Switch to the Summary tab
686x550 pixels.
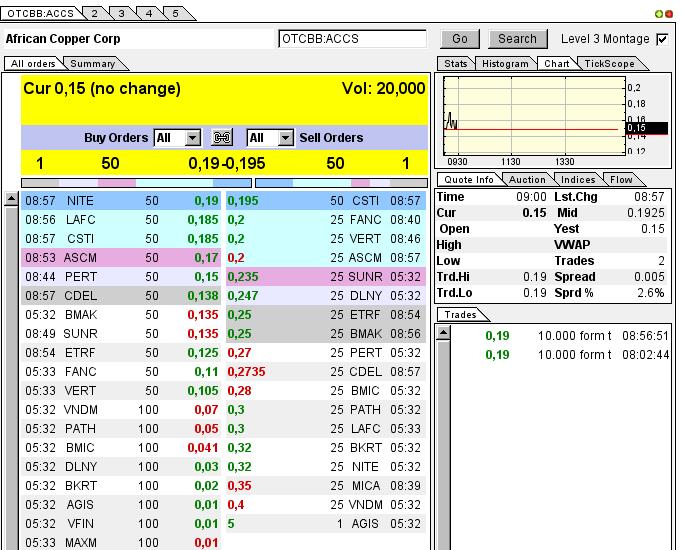pyautogui.click(x=92, y=63)
